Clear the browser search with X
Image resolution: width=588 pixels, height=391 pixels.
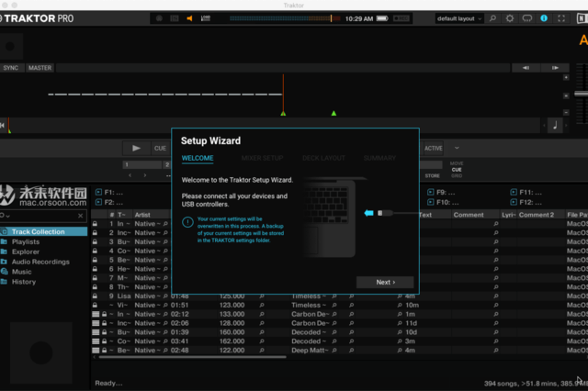80,216
